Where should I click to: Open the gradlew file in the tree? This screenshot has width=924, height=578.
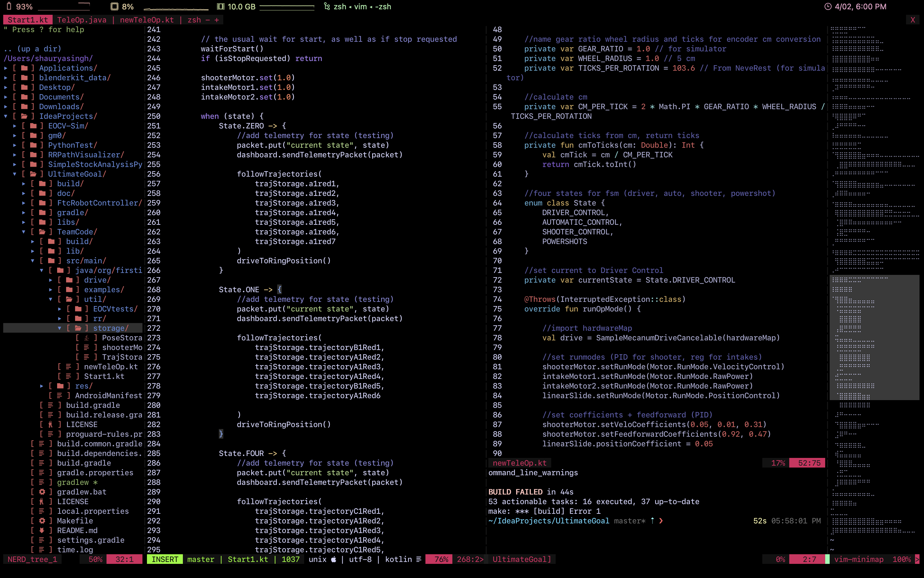coord(73,482)
